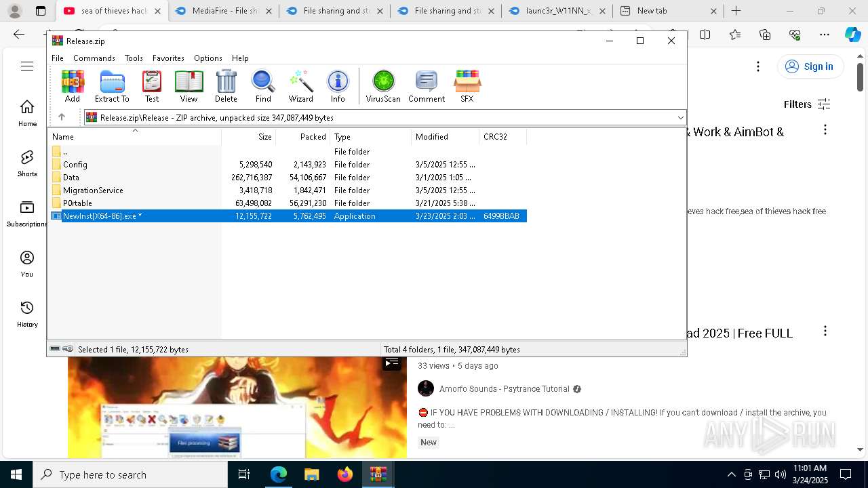Sort by Name column header

135,136
